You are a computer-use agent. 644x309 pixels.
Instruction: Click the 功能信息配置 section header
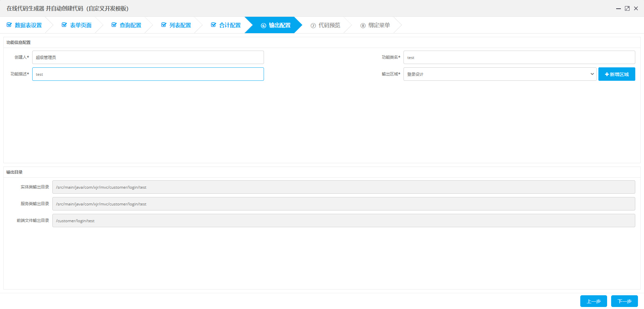(18, 43)
